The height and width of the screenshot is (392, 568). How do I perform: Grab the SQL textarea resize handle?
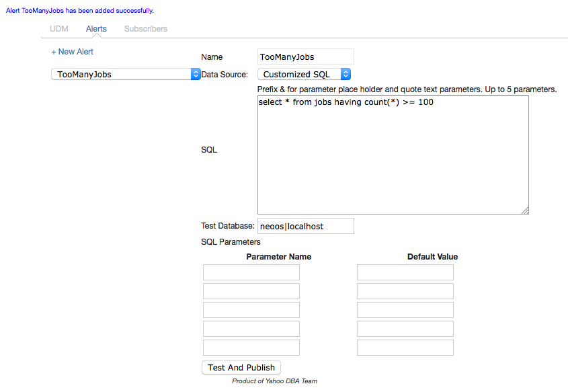[x=525, y=210]
